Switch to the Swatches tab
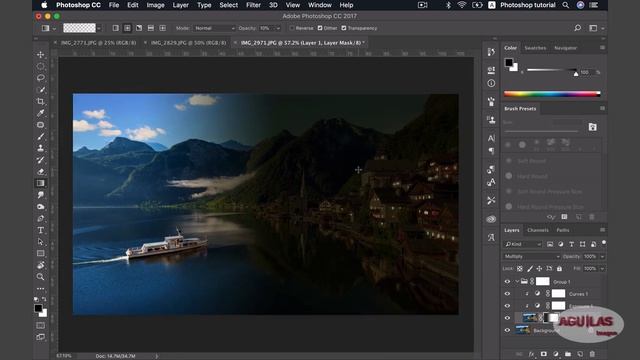The image size is (640, 360). coord(535,48)
